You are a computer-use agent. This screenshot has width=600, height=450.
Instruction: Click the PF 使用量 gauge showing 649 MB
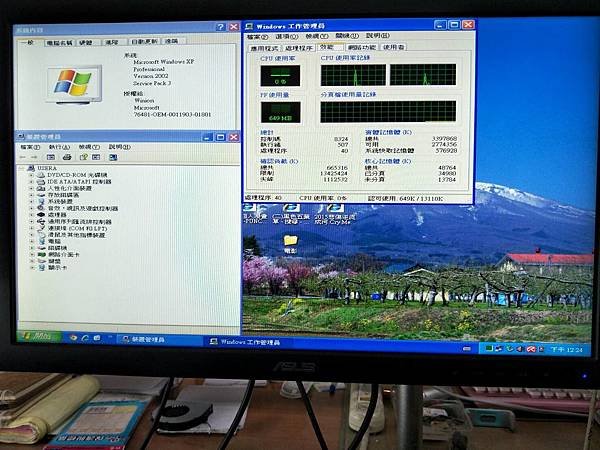pyautogui.click(x=281, y=112)
